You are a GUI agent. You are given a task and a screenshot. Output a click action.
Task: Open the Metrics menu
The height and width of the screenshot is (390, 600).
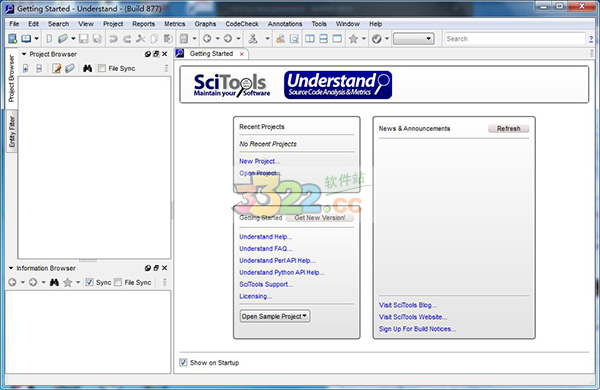click(174, 24)
